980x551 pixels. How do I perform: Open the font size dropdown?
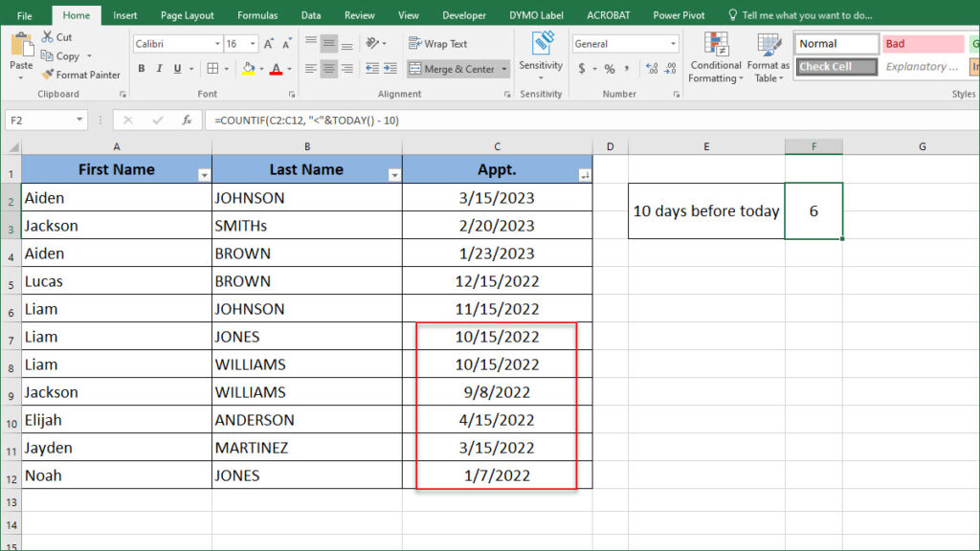point(251,43)
